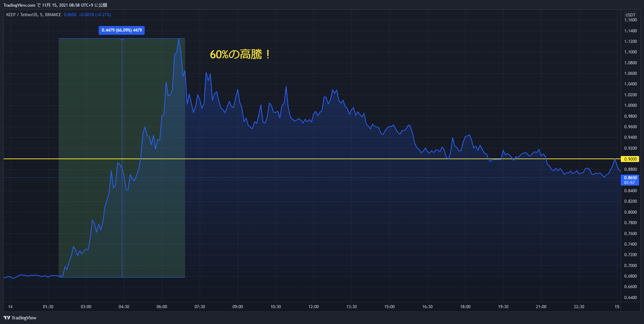
Task: Click the 15:00 time axis label
Action: coord(389,307)
